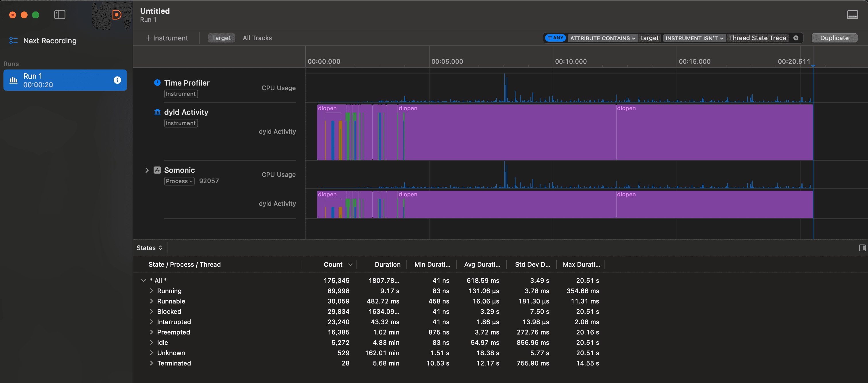Click the Time Profiler clock icon
The width and height of the screenshot is (868, 383).
pos(157,83)
